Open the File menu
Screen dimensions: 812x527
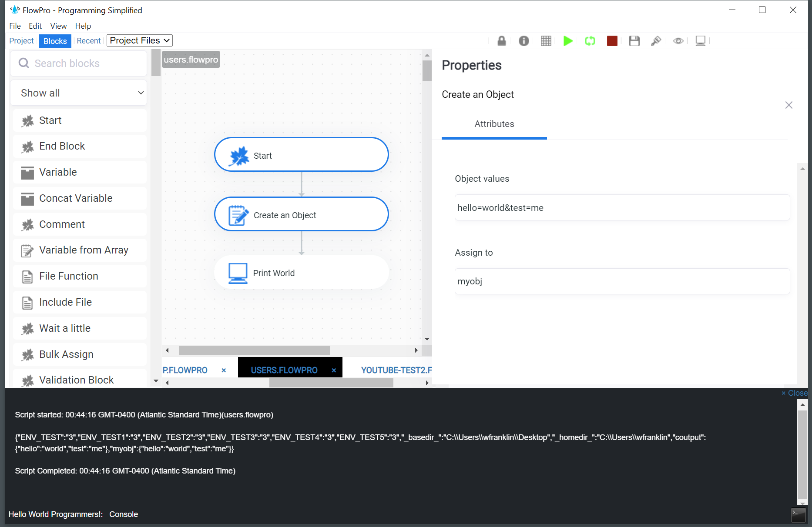click(15, 26)
